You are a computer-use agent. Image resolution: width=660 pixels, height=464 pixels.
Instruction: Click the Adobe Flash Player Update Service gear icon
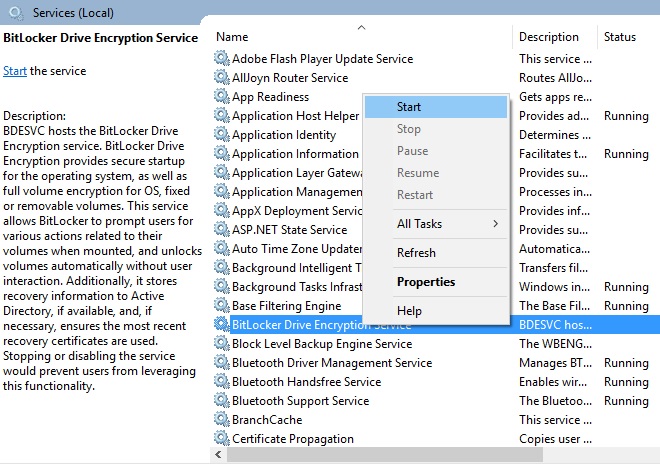click(x=221, y=59)
